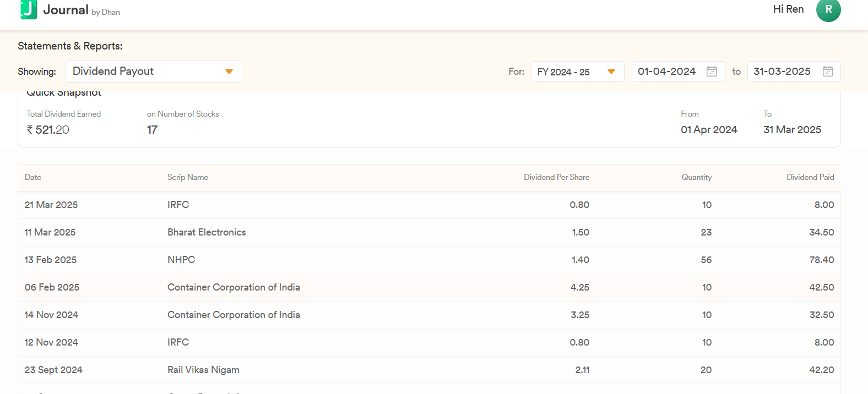Click dividend paid value 42.20

point(821,370)
